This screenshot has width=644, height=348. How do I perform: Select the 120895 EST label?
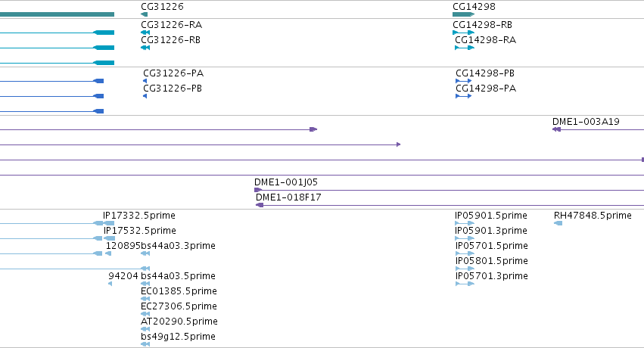coord(123,246)
